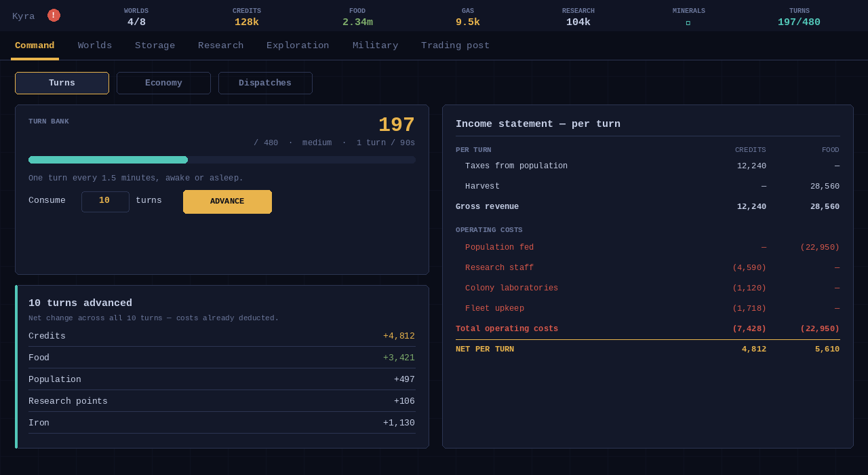
Task: Click the turn bank progress bar
Action: pyautogui.click(x=222, y=160)
